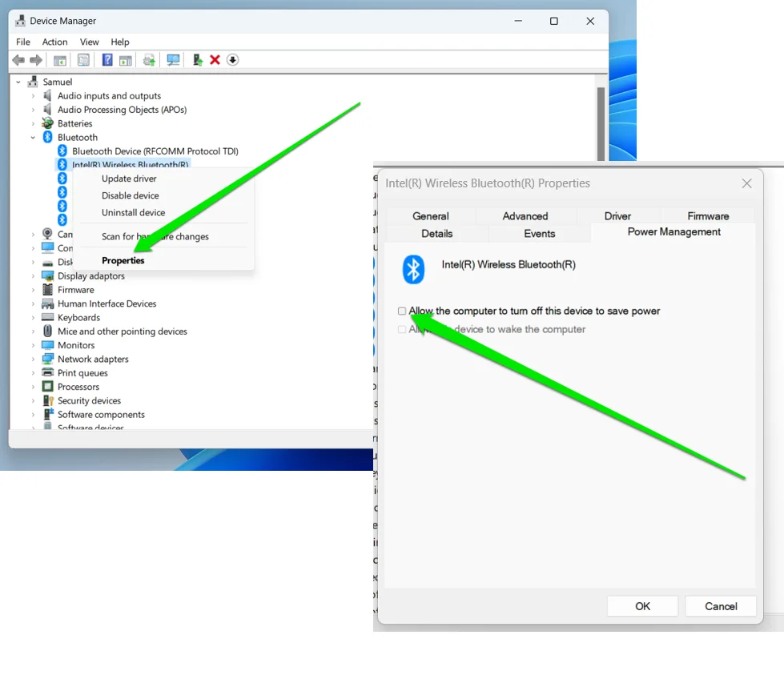The height and width of the screenshot is (679, 784).
Task: Open the Action menu
Action: (55, 42)
